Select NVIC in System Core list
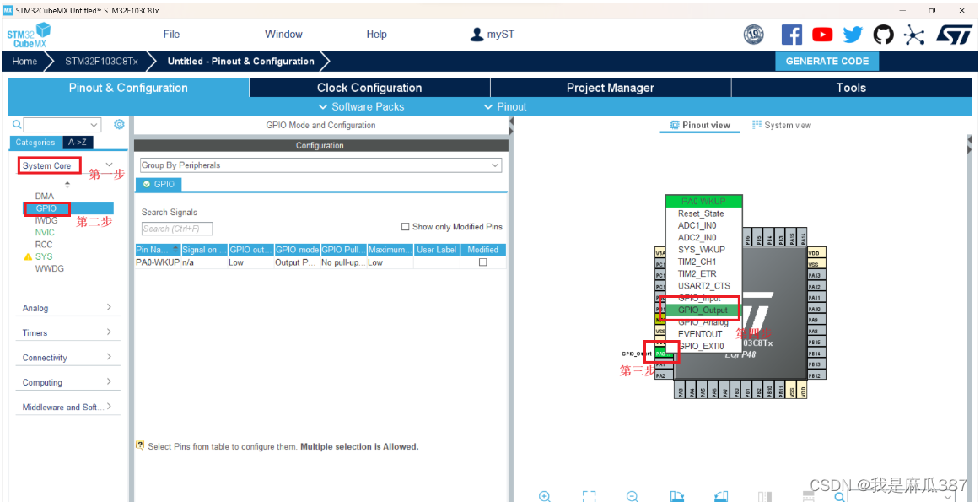980x502 pixels. pos(45,232)
